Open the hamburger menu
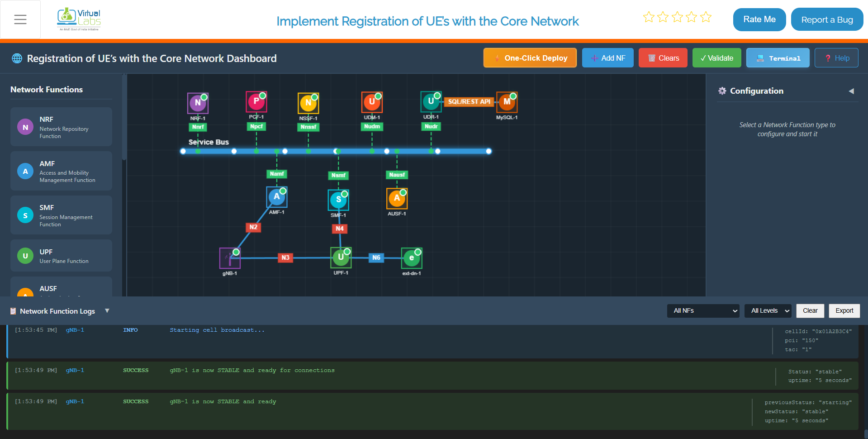This screenshot has height=439, width=868. tap(20, 19)
